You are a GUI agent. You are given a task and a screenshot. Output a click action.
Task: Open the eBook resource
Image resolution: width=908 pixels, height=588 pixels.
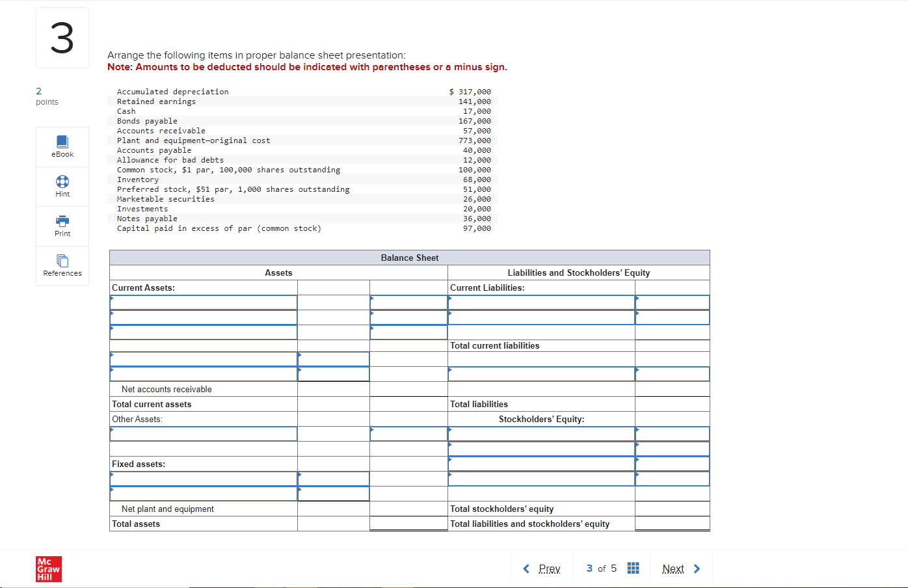coord(62,147)
